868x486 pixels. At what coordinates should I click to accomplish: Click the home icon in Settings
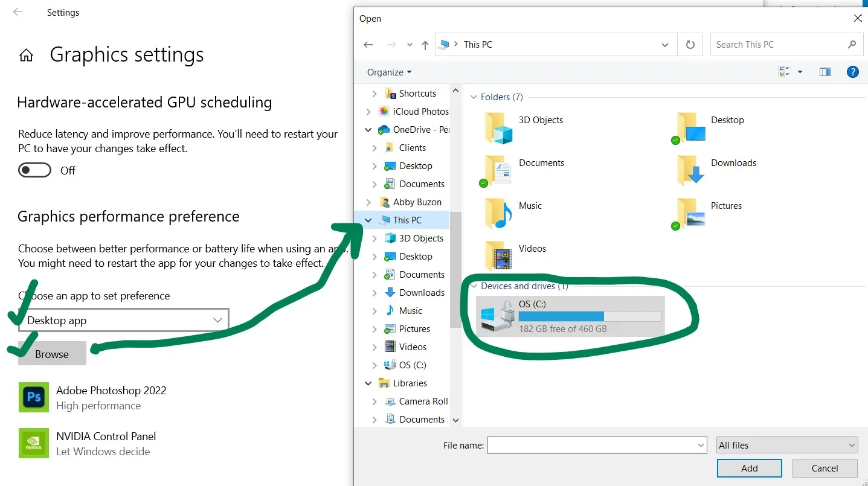pos(26,54)
